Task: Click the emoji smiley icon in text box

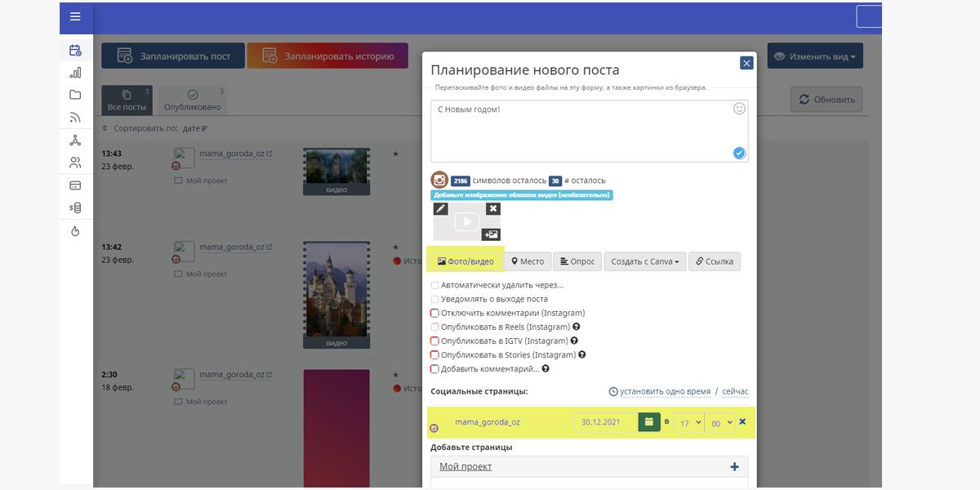Action: point(739,109)
